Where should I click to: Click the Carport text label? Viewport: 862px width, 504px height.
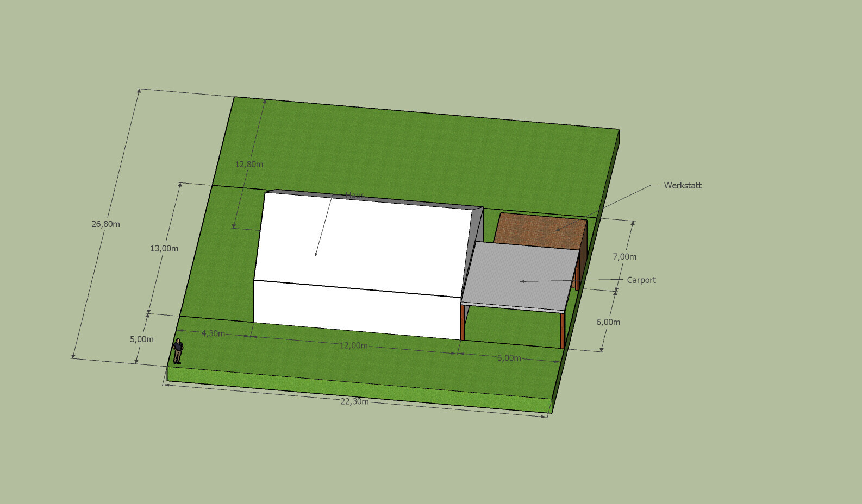pyautogui.click(x=641, y=280)
